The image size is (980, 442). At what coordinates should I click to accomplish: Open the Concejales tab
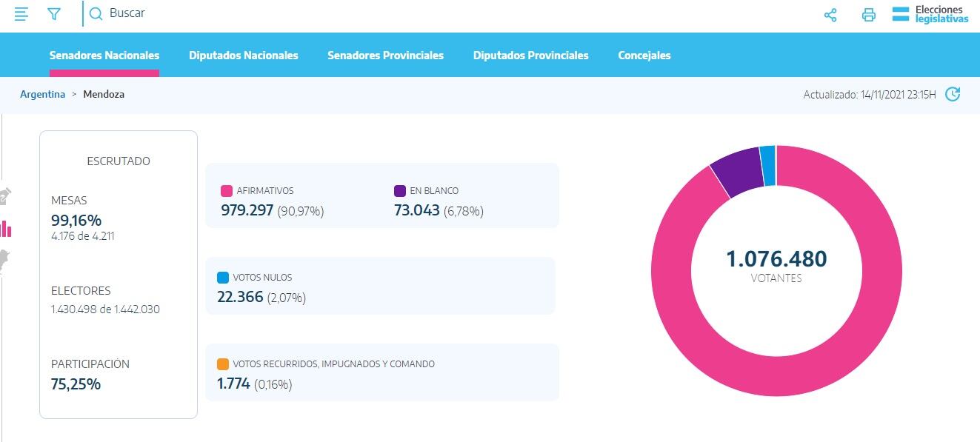(x=644, y=56)
